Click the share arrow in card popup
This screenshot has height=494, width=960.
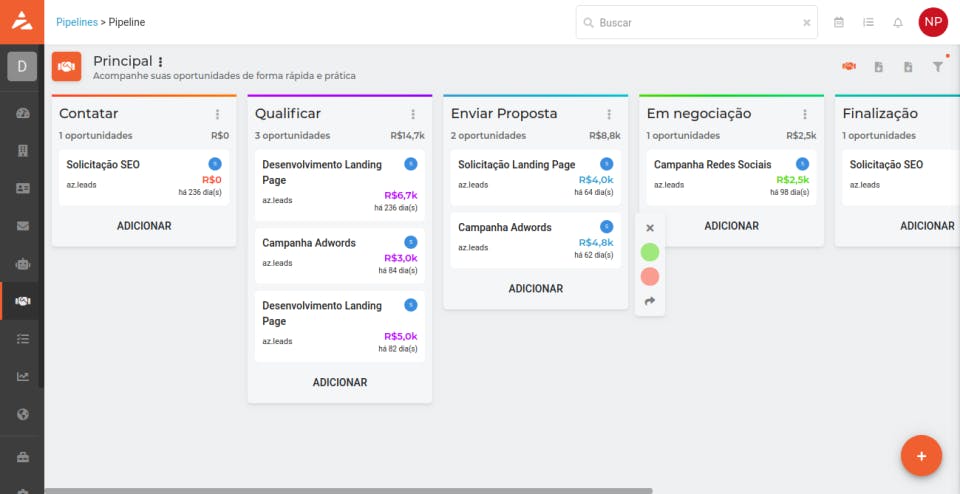click(650, 301)
